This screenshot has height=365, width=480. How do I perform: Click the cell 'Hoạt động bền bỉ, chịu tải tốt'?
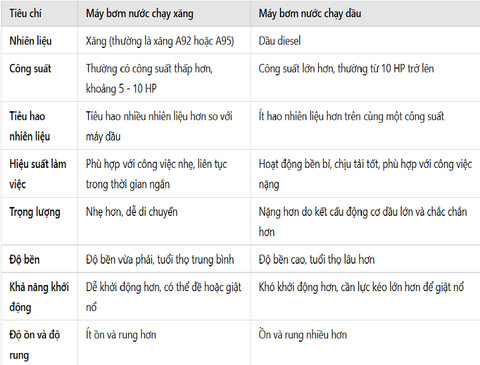365,174
